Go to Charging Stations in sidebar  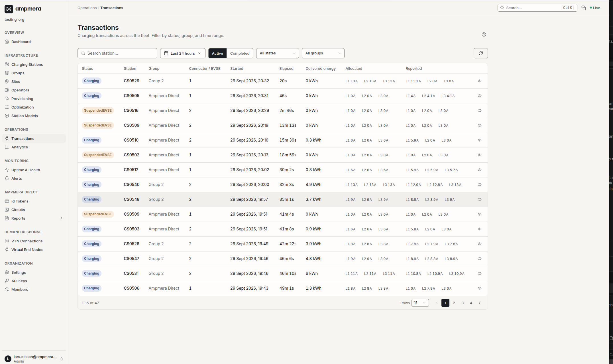(34, 64)
